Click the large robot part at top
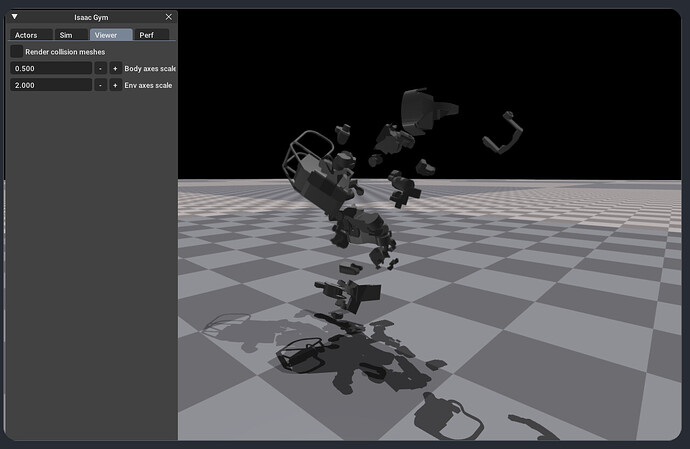 422,110
